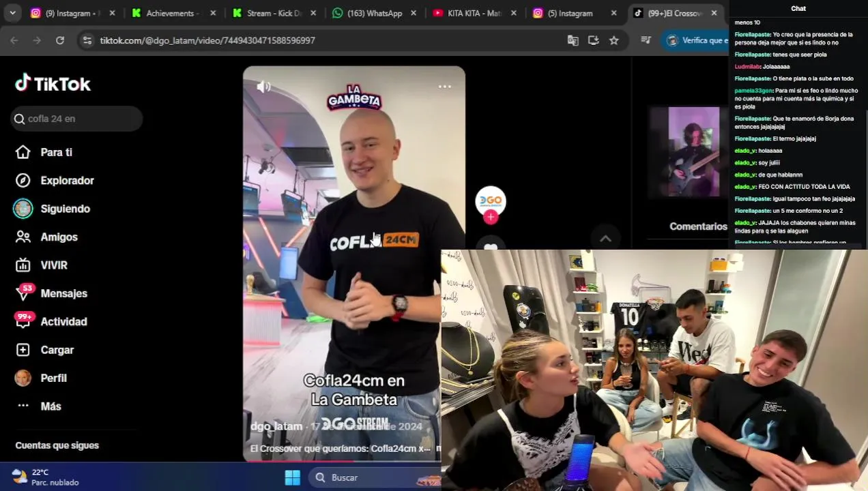The width and height of the screenshot is (868, 491).
Task: Close the (9) Instagram tab
Action: 113,13
